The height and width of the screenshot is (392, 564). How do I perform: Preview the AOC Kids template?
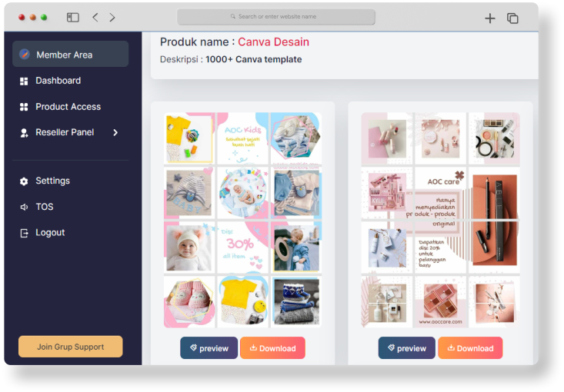point(209,348)
